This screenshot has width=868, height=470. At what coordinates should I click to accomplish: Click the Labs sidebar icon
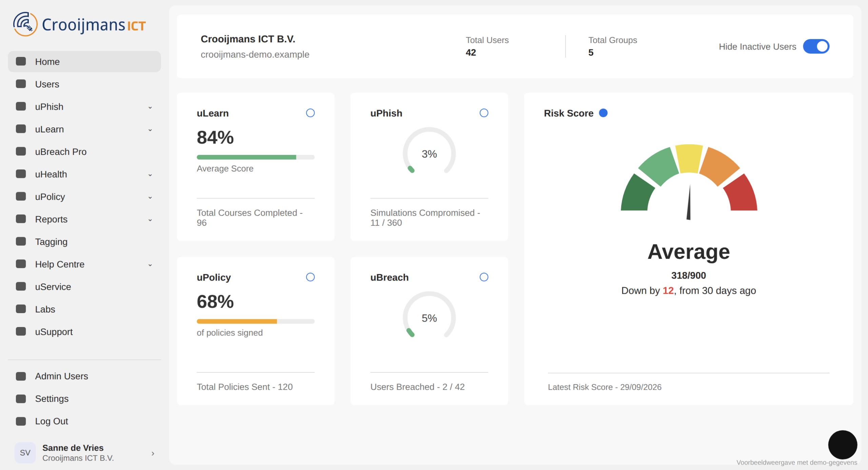point(21,309)
